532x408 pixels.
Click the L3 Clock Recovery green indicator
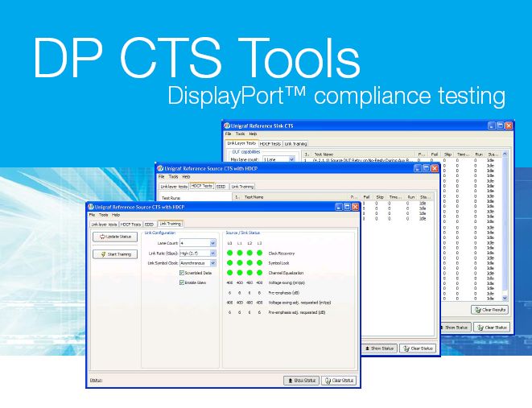pos(259,253)
